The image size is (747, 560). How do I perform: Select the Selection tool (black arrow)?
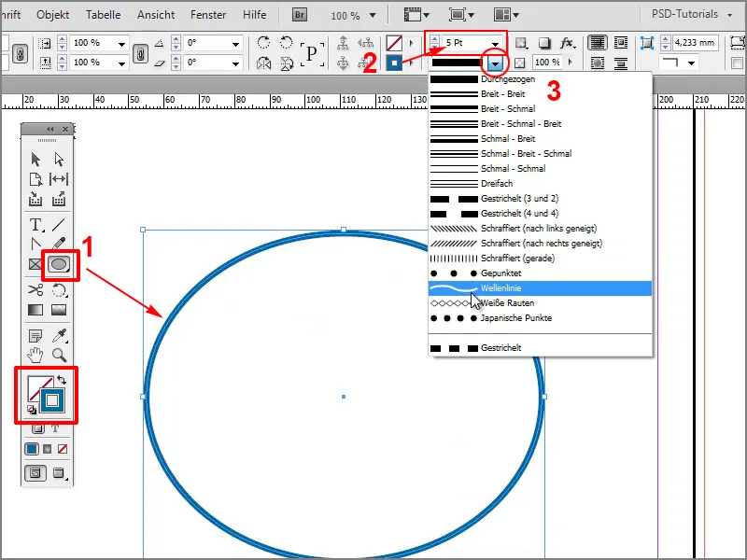coord(35,159)
